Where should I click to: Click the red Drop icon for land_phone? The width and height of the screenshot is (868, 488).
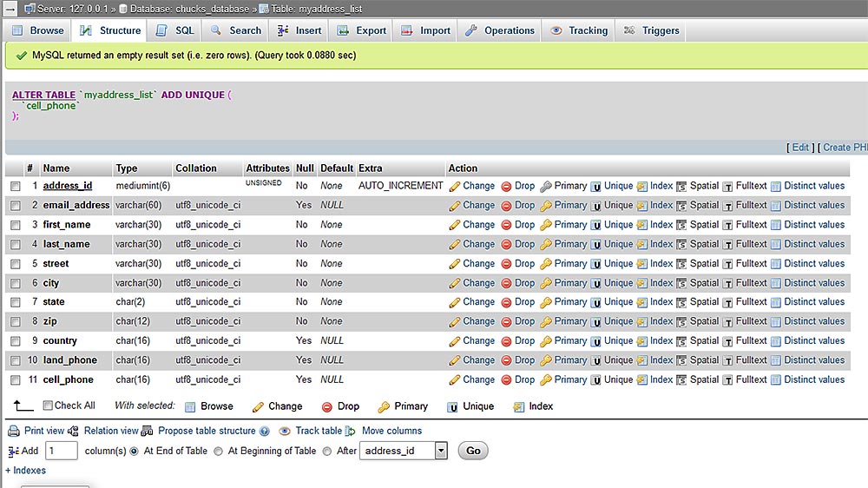tap(506, 360)
